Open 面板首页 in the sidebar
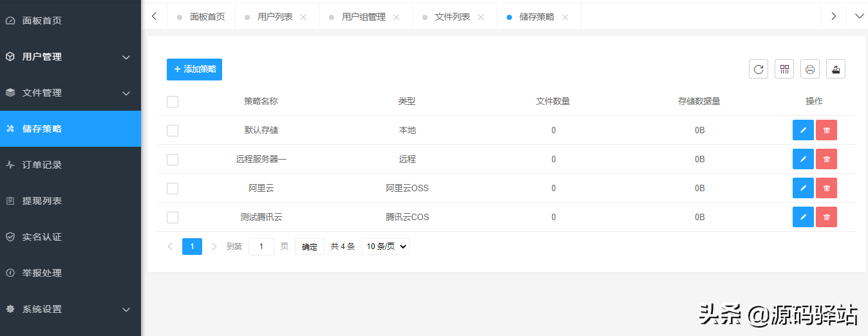Screen dimensions: 868x336 [x=70, y=21]
